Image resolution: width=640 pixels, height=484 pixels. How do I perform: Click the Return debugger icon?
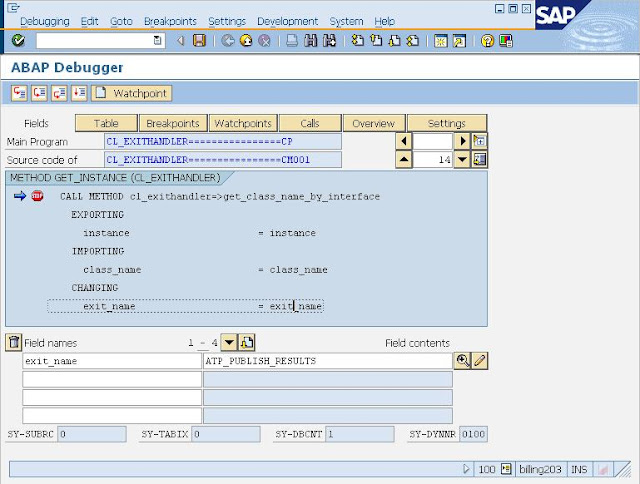tap(59, 93)
